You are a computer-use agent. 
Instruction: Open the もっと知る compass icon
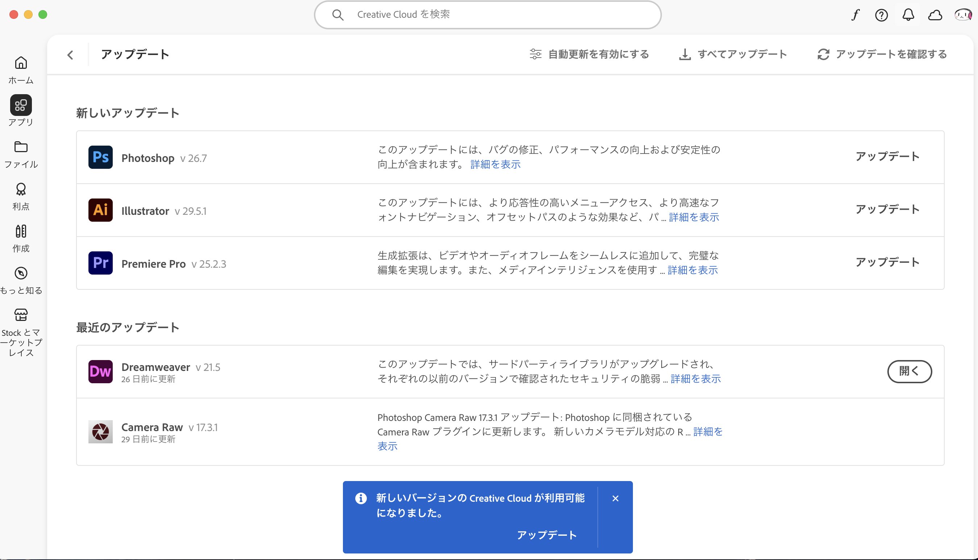pyautogui.click(x=21, y=273)
